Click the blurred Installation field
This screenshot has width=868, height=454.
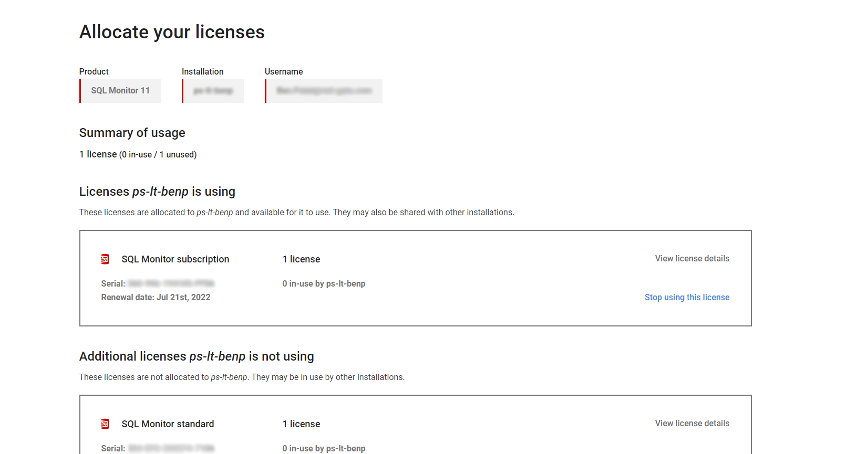(x=213, y=91)
